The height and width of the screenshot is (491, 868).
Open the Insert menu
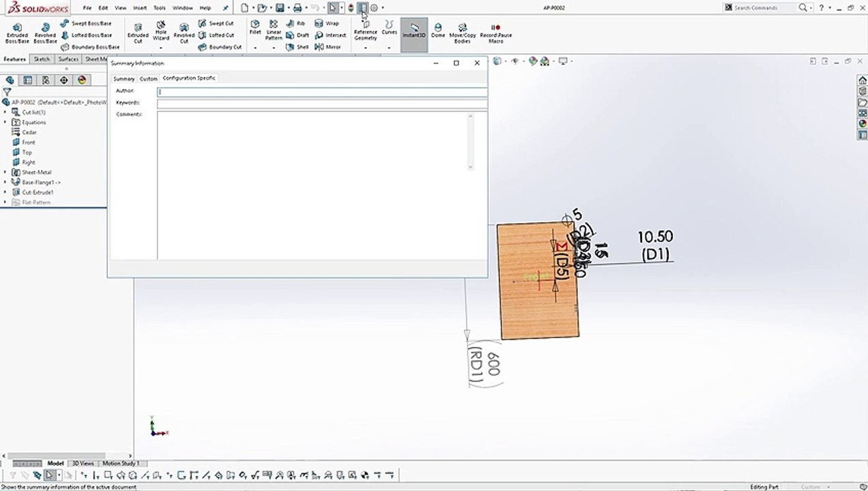[x=140, y=8]
